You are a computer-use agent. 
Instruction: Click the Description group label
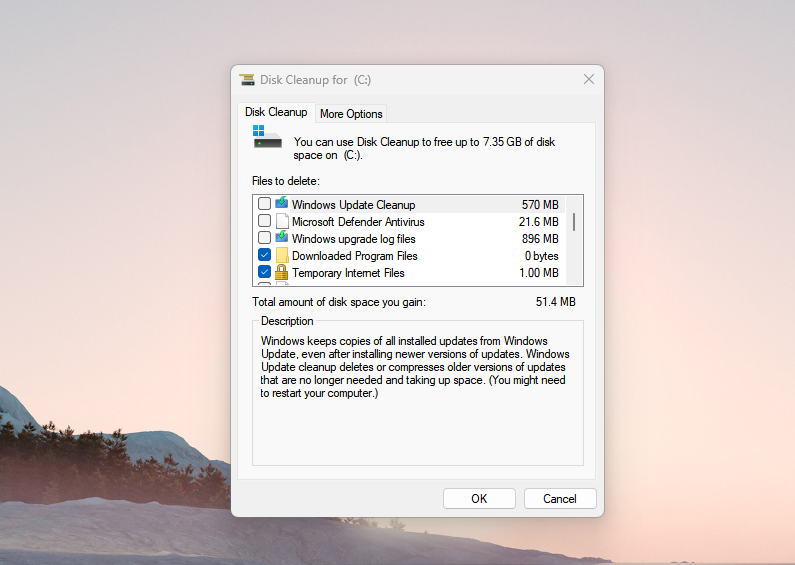pyautogui.click(x=287, y=321)
